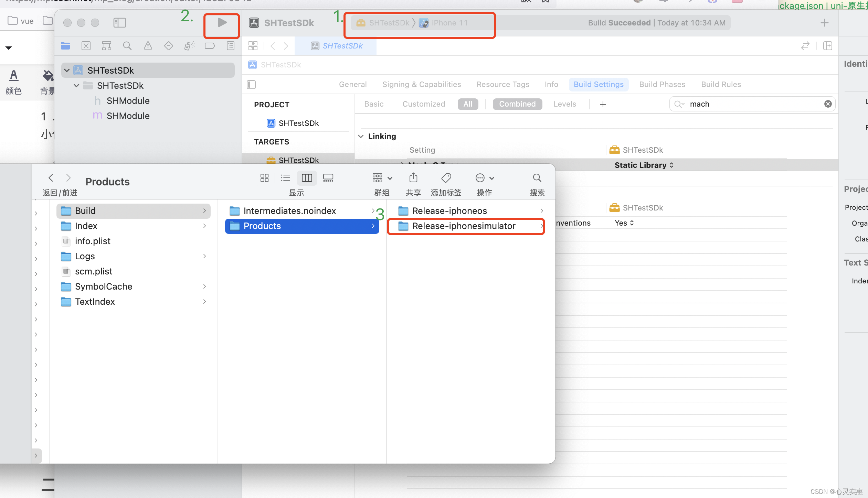Open the Signing & Capabilities tab
Image resolution: width=868 pixels, height=498 pixels.
(421, 84)
